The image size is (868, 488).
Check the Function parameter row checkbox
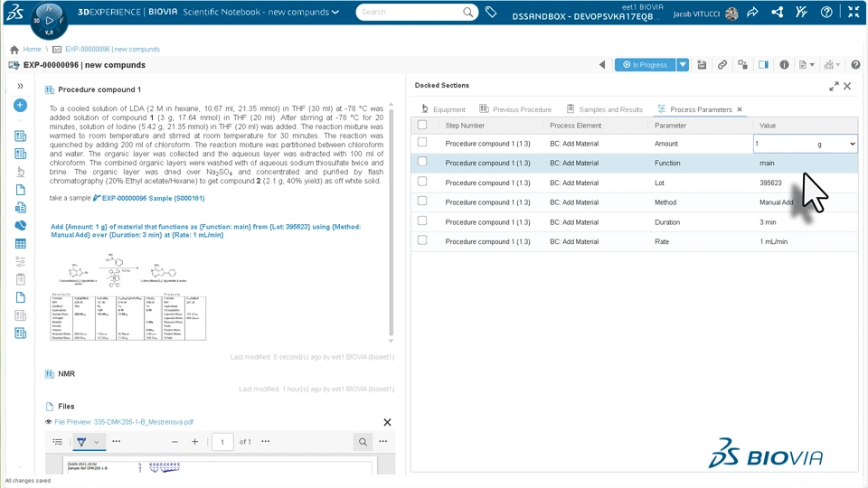(422, 162)
